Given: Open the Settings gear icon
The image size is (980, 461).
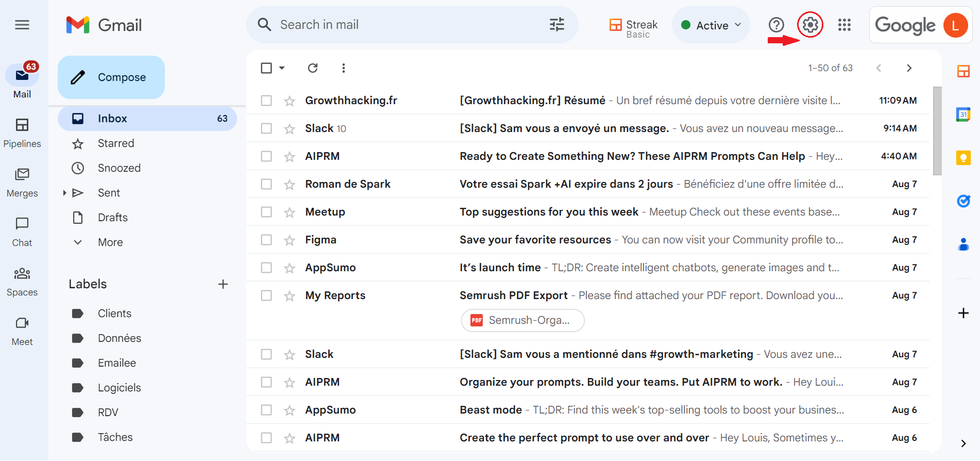Looking at the screenshot, I should 810,25.
